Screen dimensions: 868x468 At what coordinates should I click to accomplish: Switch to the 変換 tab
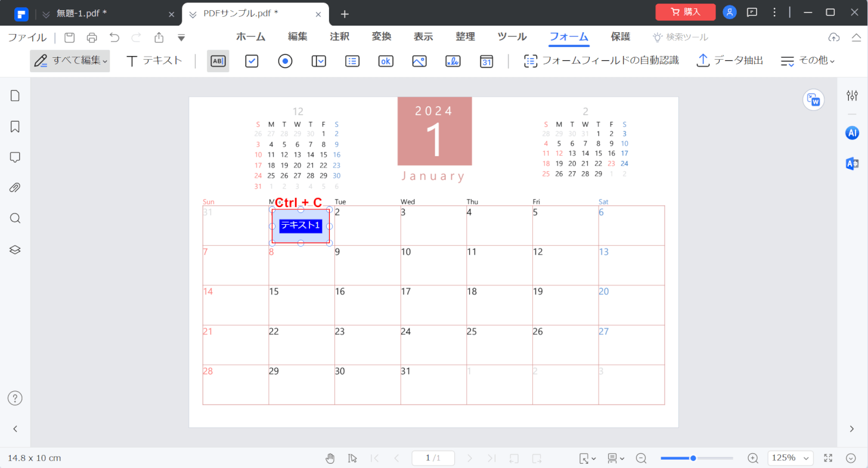coord(382,36)
